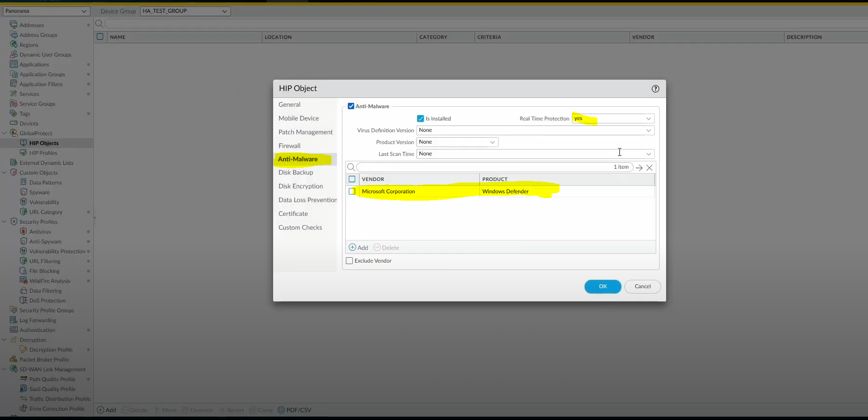Click the Authentication icon in sidebar
Viewport: 868px width, 420px height.
click(x=14, y=330)
